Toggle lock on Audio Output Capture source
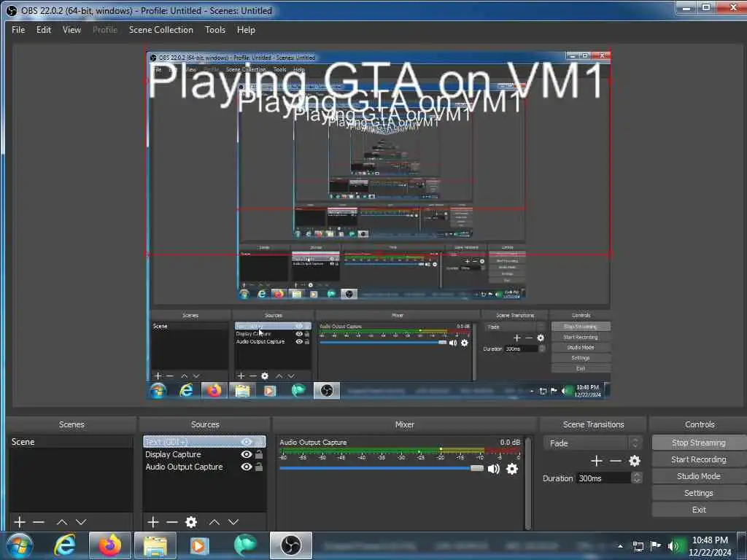Image resolution: width=747 pixels, height=560 pixels. click(259, 467)
